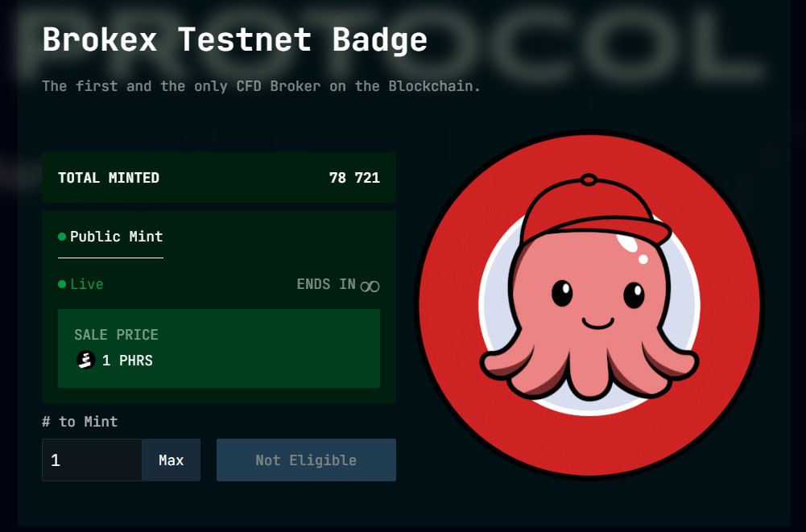The height and width of the screenshot is (532, 806).
Task: Click the Not Eligible button
Action: click(x=306, y=460)
